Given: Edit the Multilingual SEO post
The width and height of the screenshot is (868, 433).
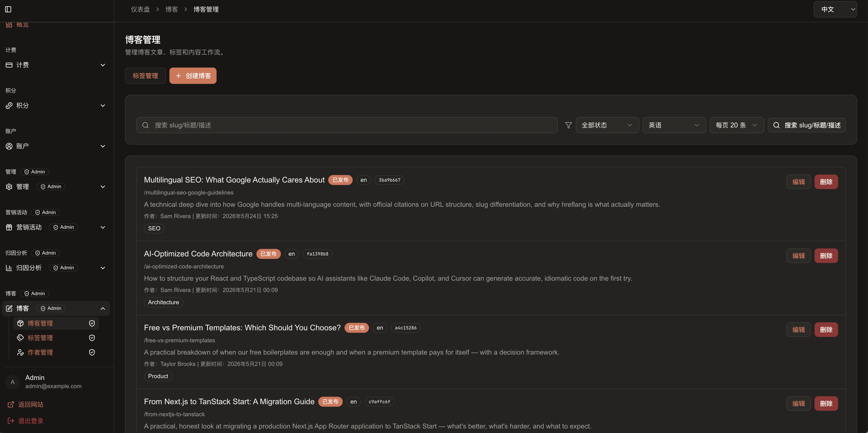Looking at the screenshot, I should tap(799, 182).
